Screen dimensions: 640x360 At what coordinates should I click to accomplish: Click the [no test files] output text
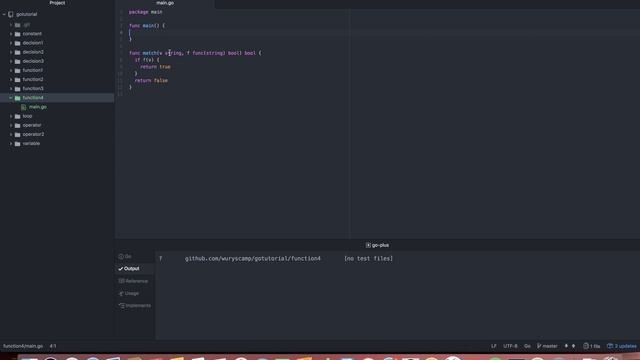368,258
